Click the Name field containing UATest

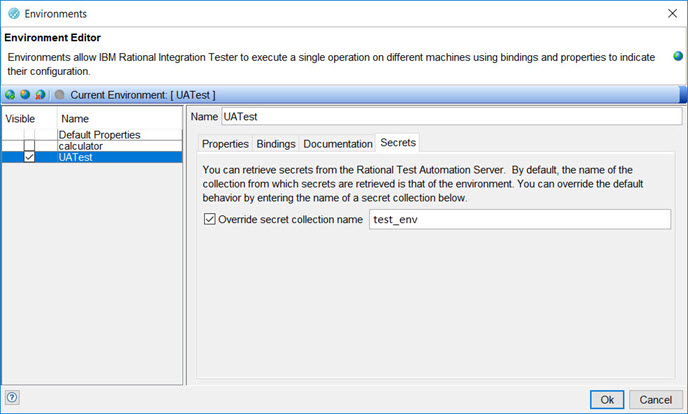coord(452,117)
